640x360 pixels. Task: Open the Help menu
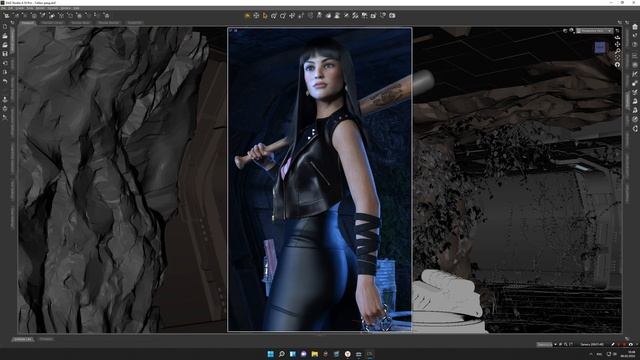(x=76, y=8)
